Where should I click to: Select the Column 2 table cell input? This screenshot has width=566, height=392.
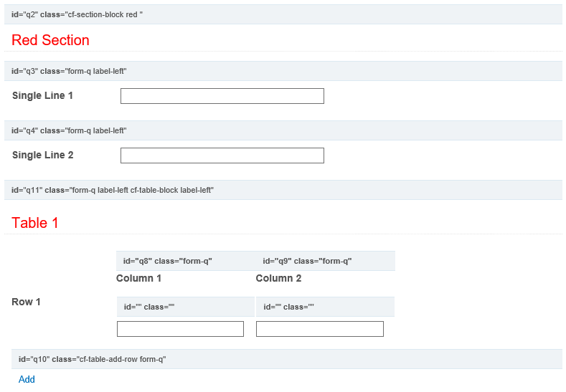tap(319, 329)
